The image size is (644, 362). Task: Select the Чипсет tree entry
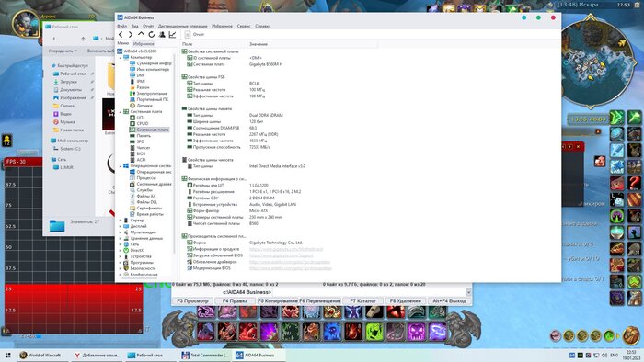pyautogui.click(x=140, y=148)
